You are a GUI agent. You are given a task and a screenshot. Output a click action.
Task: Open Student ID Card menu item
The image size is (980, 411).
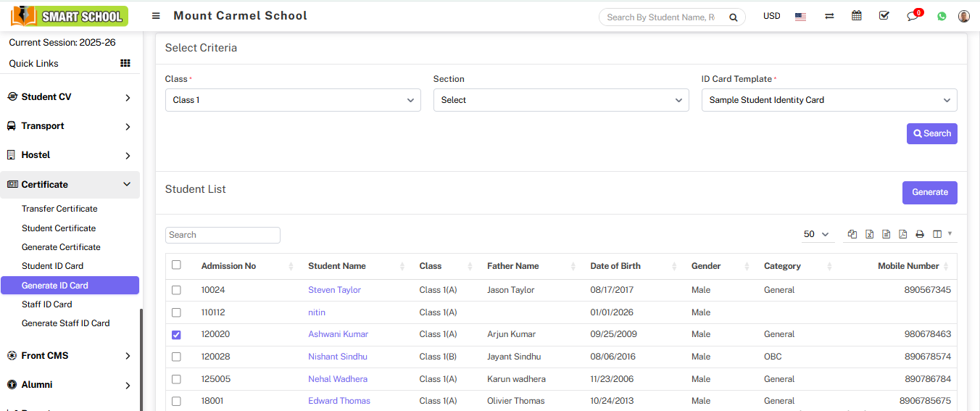tap(52, 266)
